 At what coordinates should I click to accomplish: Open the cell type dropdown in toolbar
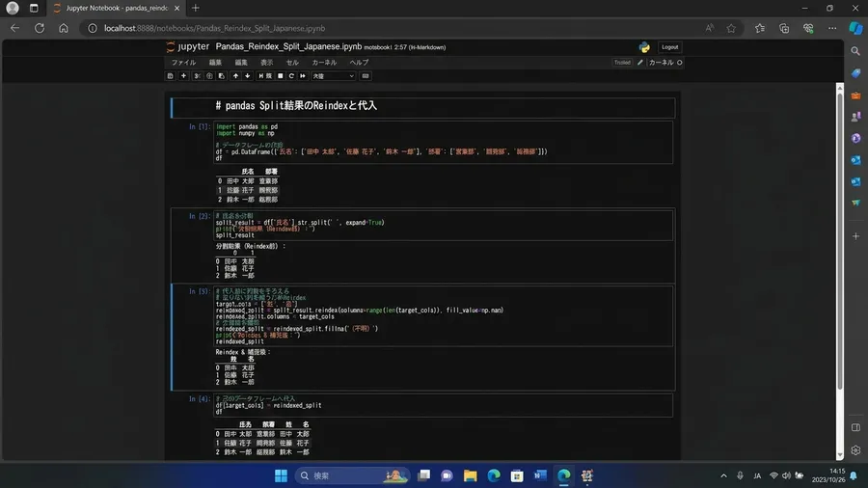tap(334, 76)
